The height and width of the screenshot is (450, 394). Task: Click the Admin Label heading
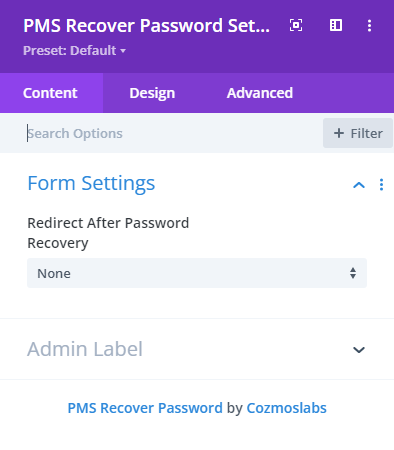[85, 349]
